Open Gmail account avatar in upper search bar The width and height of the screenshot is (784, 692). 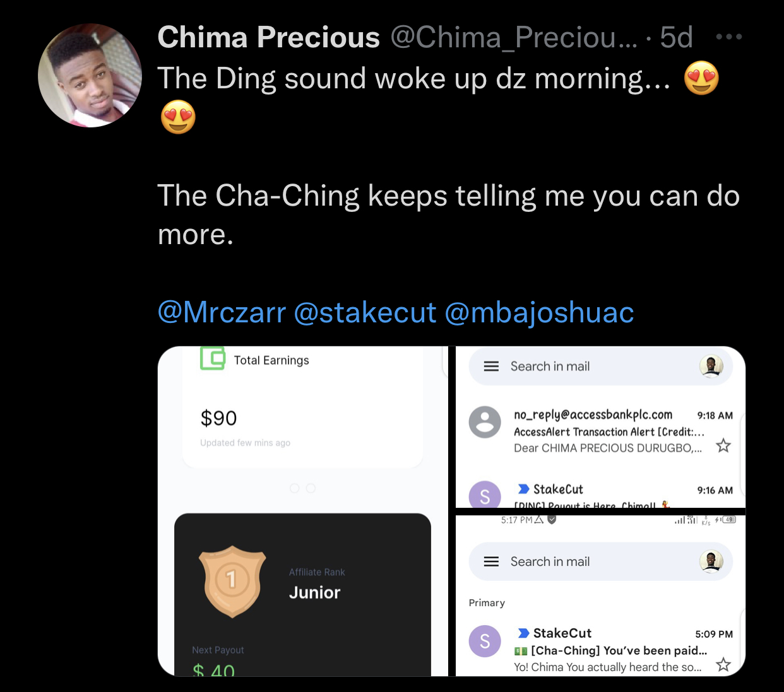(x=711, y=367)
